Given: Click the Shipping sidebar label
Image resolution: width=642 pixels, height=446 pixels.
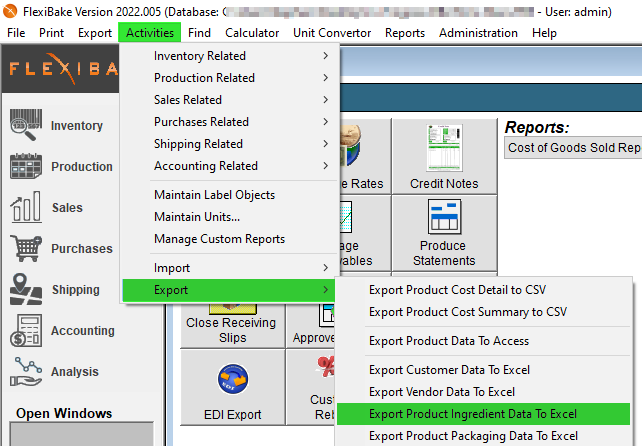Looking at the screenshot, I should pos(76,290).
